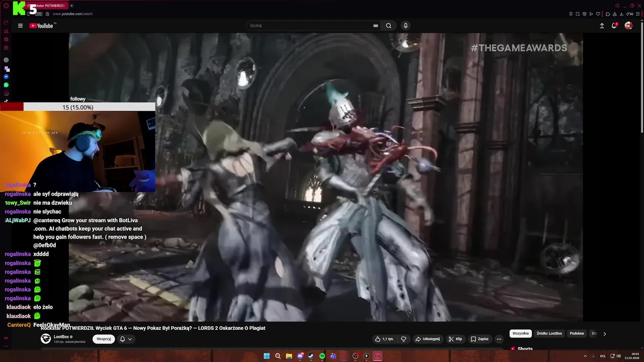The height and width of the screenshot is (362, 644).
Task: Open the YouTube create upload icon
Action: coord(602,26)
